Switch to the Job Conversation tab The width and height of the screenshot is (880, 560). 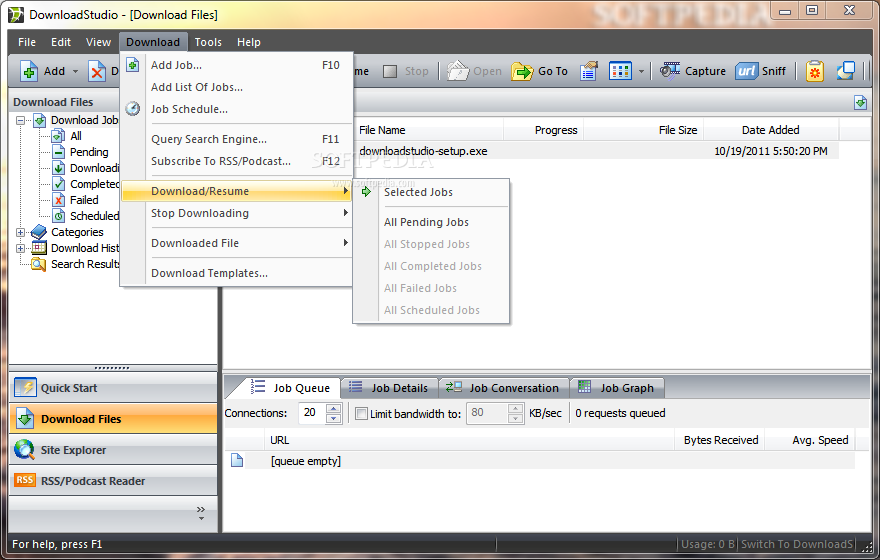[503, 388]
